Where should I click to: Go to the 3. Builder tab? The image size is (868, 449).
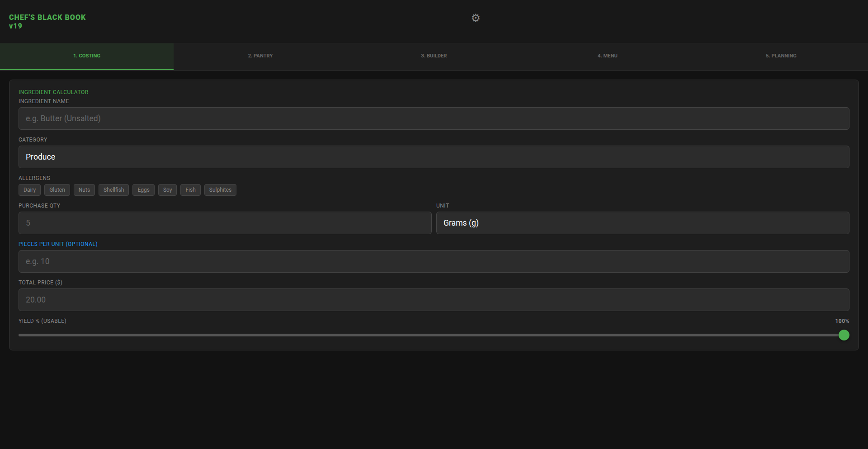click(434, 56)
